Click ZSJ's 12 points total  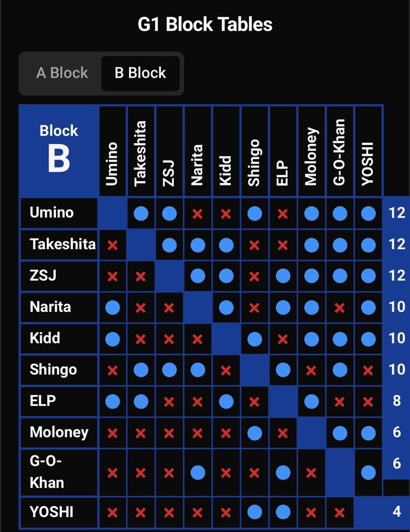tap(397, 276)
